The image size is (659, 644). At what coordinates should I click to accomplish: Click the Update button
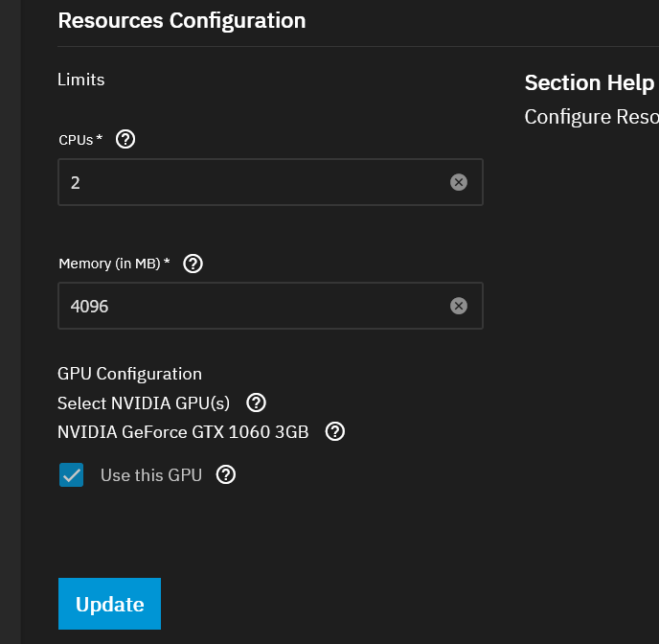pyautogui.click(x=109, y=604)
